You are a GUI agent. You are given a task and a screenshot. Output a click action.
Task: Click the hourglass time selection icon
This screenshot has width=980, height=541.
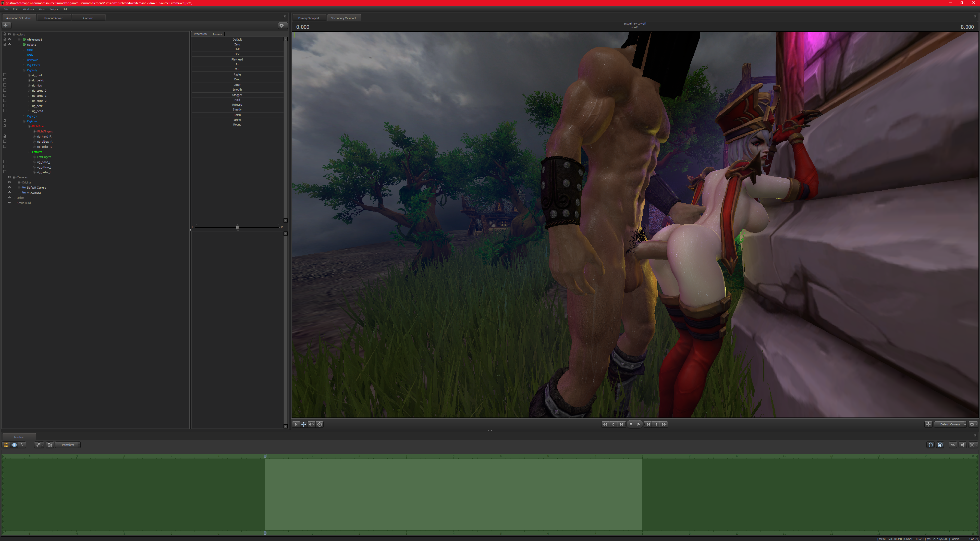[x=50, y=445]
